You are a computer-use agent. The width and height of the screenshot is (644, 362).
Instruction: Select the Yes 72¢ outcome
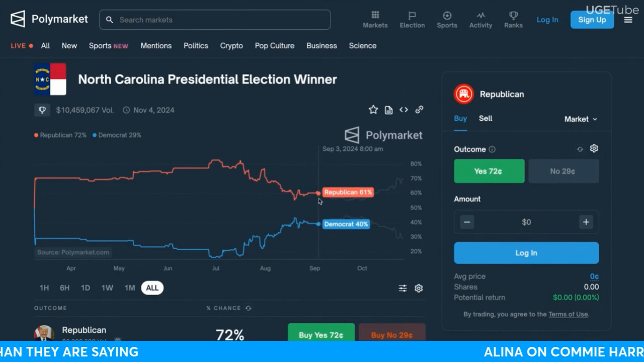tap(489, 171)
